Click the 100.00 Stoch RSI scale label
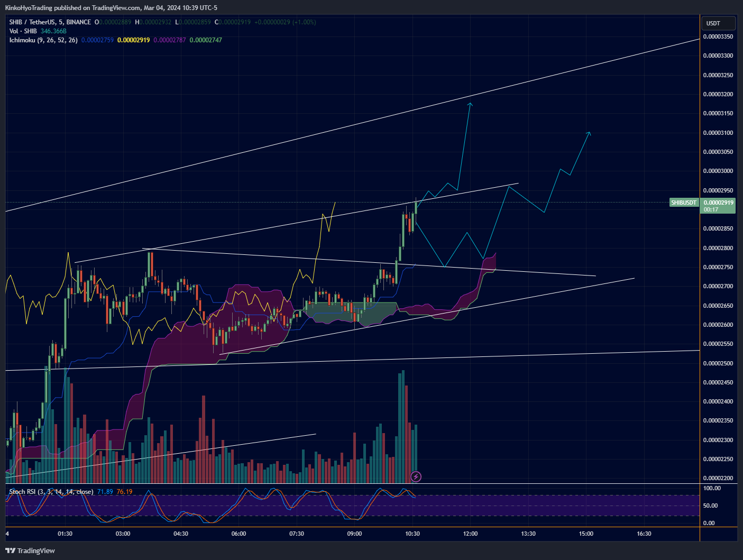 712,488
